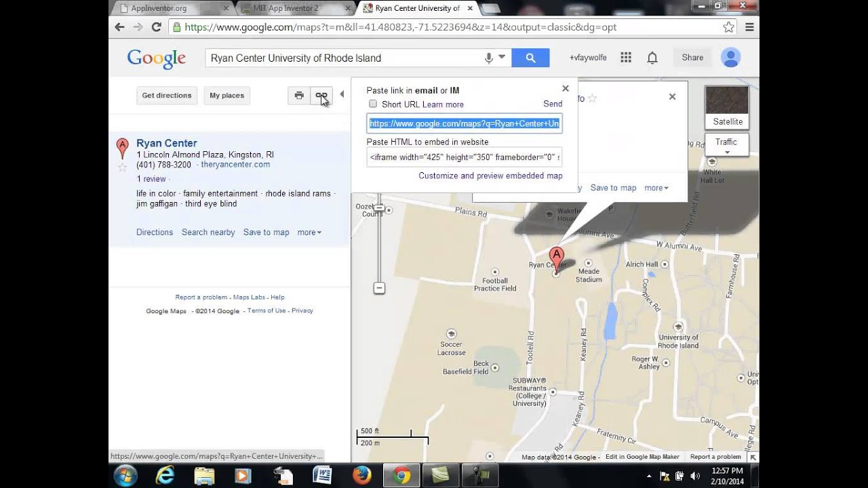The width and height of the screenshot is (868, 488).
Task: Open the 'more' dropdown in info bubble
Action: [656, 188]
